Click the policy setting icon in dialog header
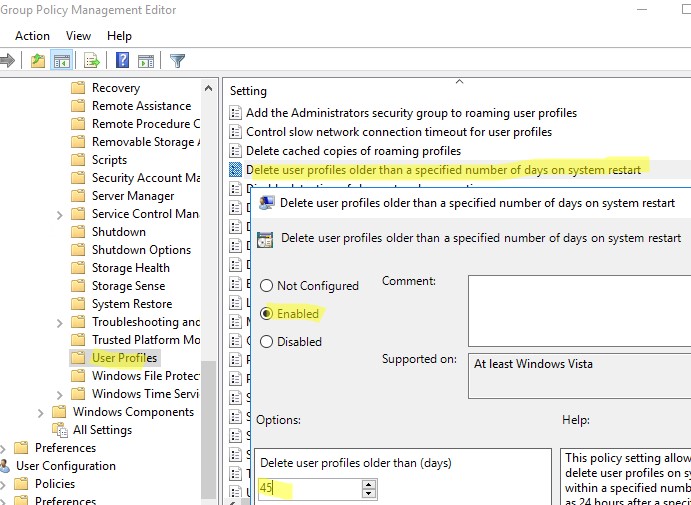This screenshot has height=505, width=691. [x=265, y=239]
